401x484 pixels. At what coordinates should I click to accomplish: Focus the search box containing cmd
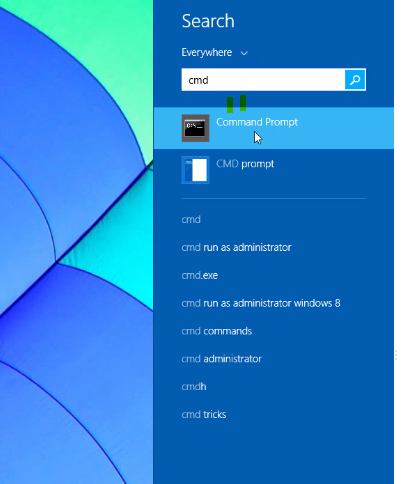[x=263, y=80]
